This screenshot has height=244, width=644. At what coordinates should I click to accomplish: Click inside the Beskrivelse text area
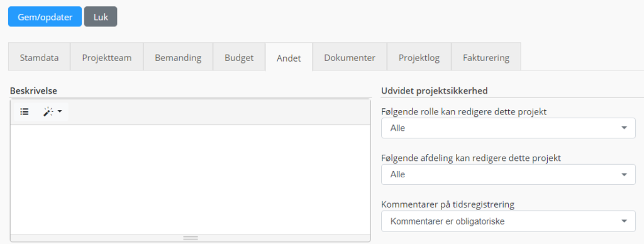[190, 179]
